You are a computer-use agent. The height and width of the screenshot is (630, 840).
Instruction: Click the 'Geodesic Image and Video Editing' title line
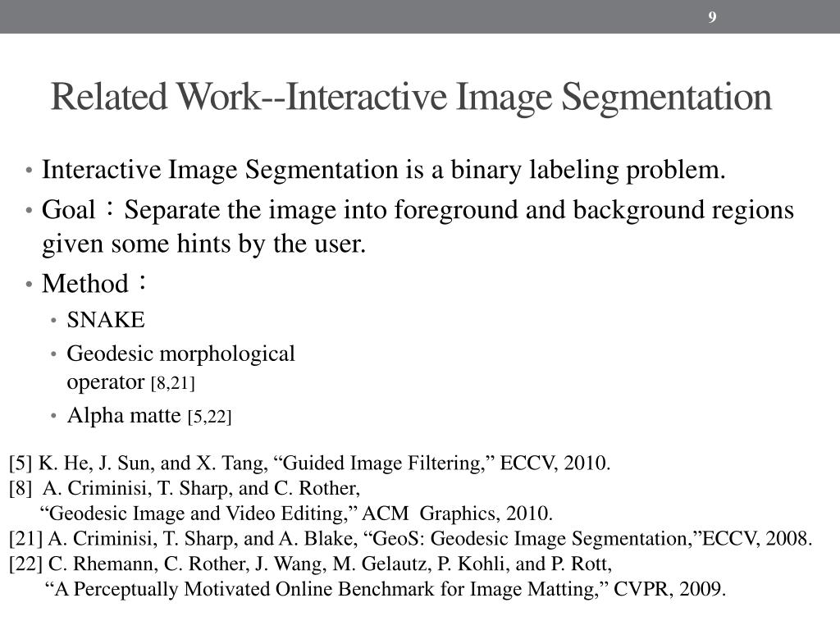tap(296, 514)
